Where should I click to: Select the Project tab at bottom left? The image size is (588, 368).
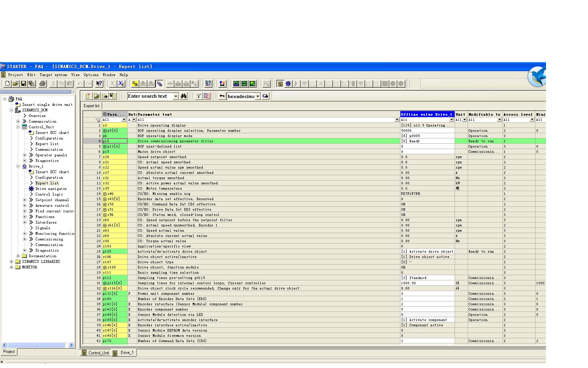[x=9, y=352]
